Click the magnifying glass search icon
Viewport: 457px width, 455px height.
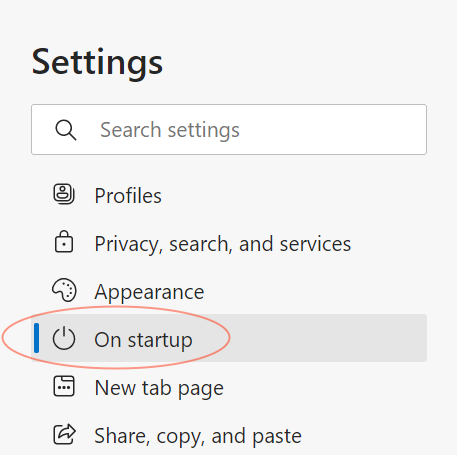pyautogui.click(x=66, y=130)
